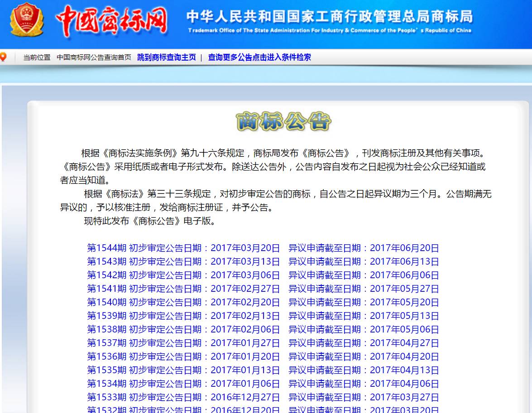532x413 pixels.
Task: View issue 第1540期 announcement
Action: (x=263, y=302)
